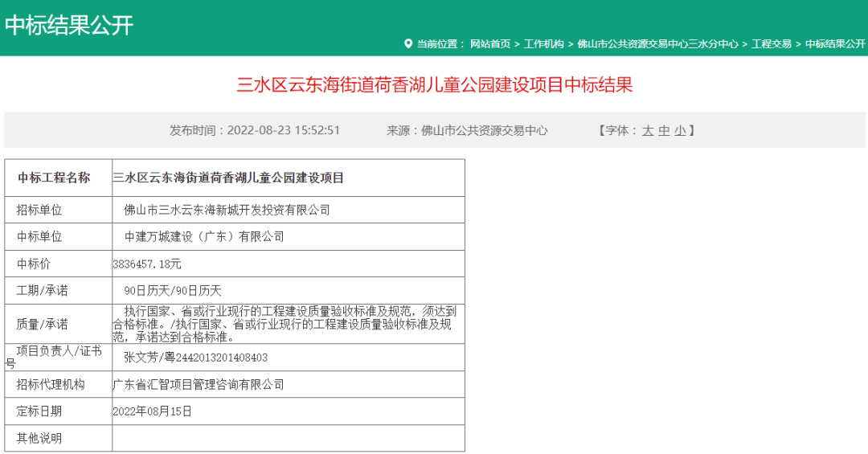Click the 招标单位 value 佛山市三水云东海新城开发投资有限公司
868x454 pixels.
click(x=227, y=210)
